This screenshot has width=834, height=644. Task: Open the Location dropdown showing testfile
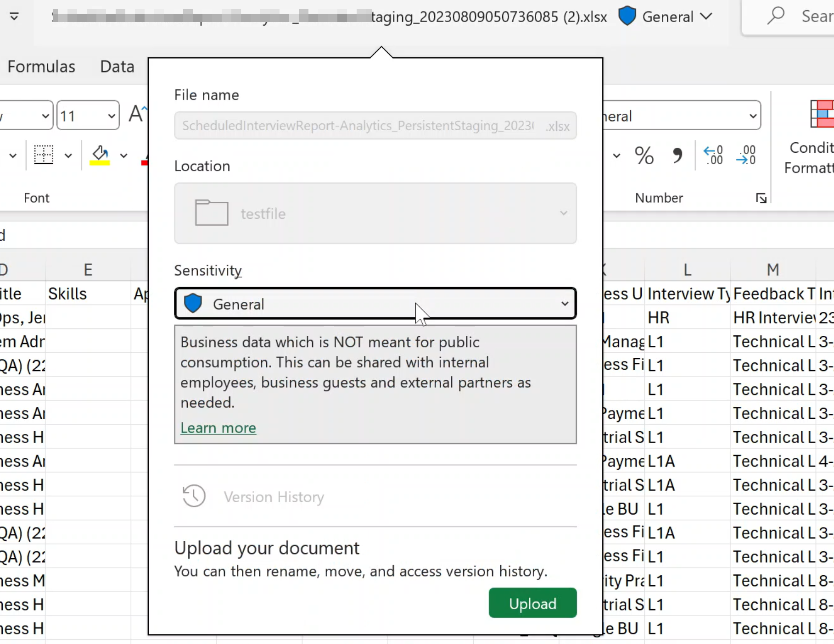pyautogui.click(x=375, y=213)
